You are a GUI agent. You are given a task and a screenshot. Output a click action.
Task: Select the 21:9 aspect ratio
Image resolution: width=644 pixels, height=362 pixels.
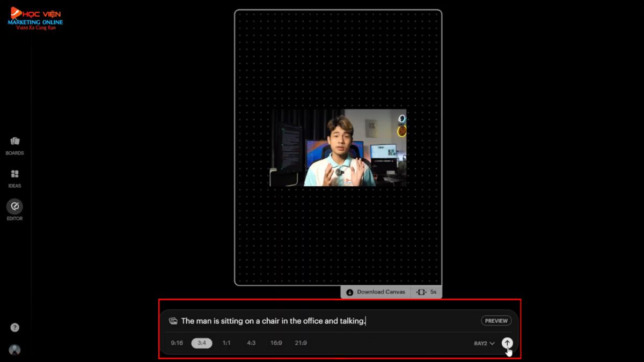[x=301, y=343]
